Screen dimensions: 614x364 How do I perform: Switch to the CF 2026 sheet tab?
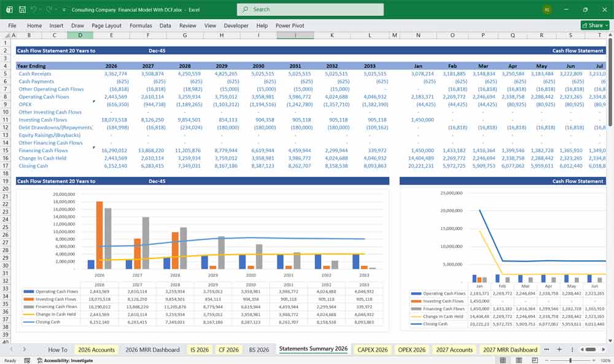click(228, 349)
